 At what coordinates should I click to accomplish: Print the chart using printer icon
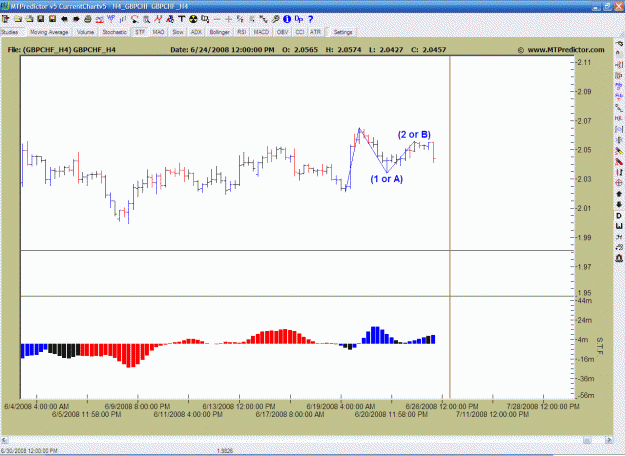point(88,19)
